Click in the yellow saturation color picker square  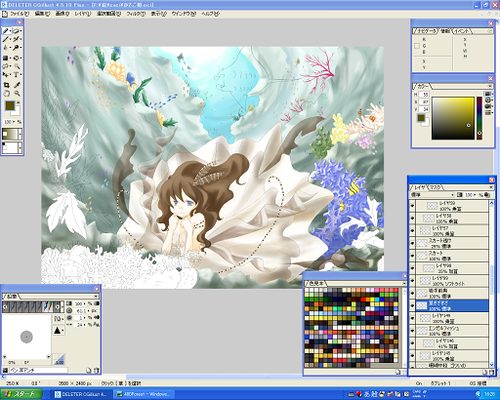pyautogui.click(x=453, y=118)
